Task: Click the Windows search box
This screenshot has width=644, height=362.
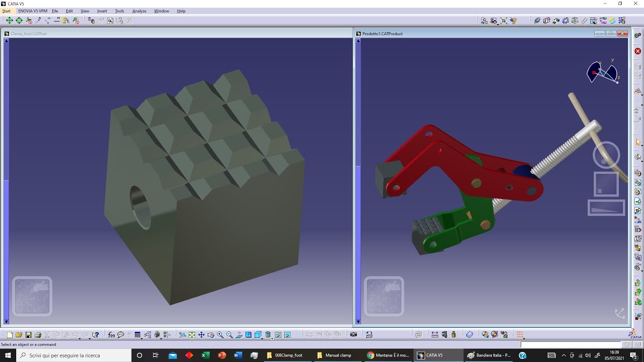Action: (74, 355)
